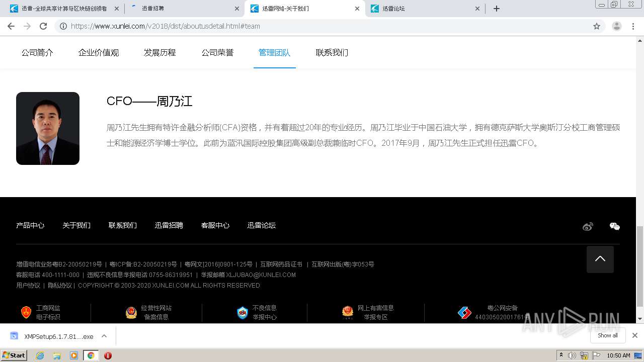Close the 迅雷论坛 tab
This screenshot has width=644, height=362.
coord(478,9)
